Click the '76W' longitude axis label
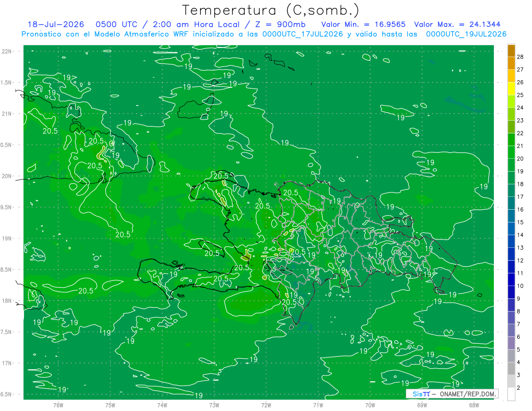532x411 pixels. 58,405
